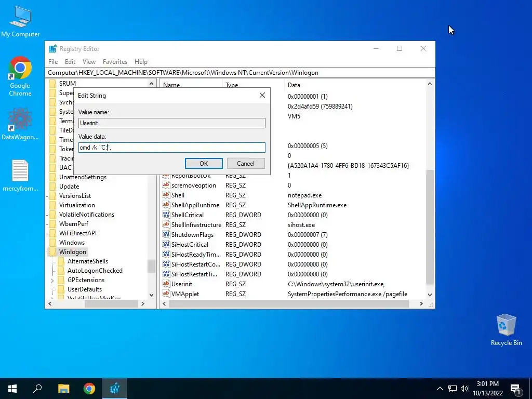The height and width of the screenshot is (399, 532).
Task: Select the ShellInfrastructure string icon
Action: pos(166,224)
